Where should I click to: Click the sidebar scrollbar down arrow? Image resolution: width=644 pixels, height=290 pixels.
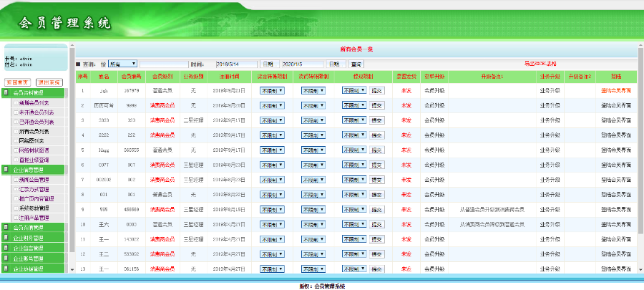tap(72, 269)
